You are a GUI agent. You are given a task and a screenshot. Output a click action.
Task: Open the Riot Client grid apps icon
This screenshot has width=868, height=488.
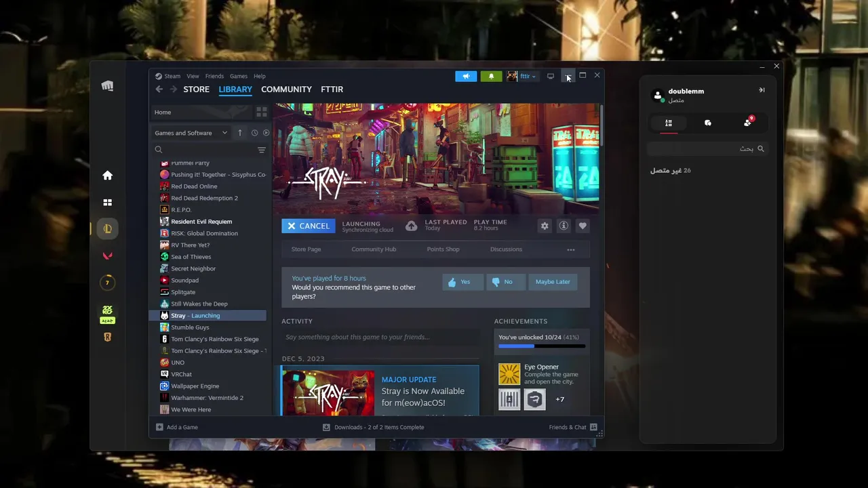pyautogui.click(x=107, y=202)
